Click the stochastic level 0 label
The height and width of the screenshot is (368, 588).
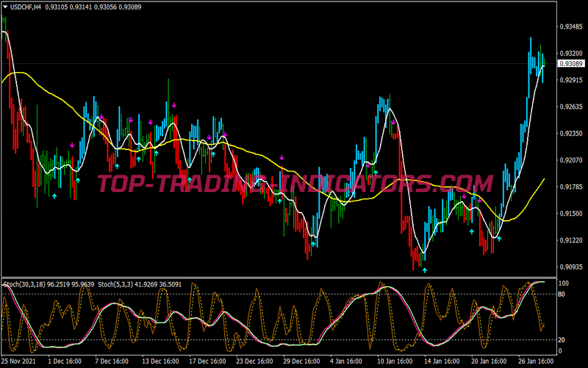pos(560,351)
